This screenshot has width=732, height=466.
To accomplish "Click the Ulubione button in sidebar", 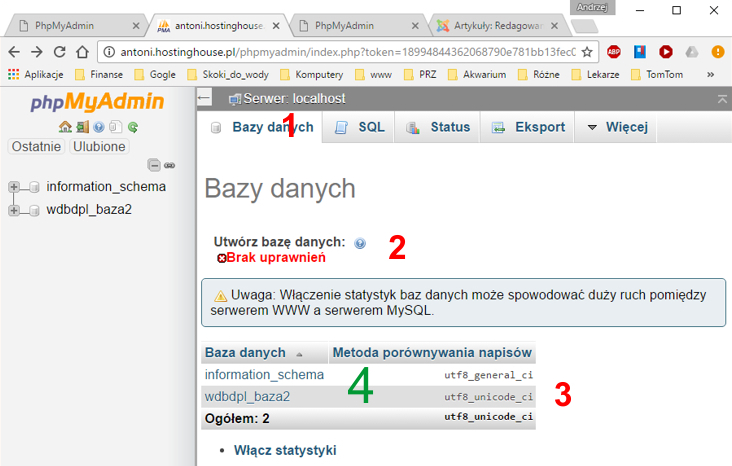I will [99, 146].
